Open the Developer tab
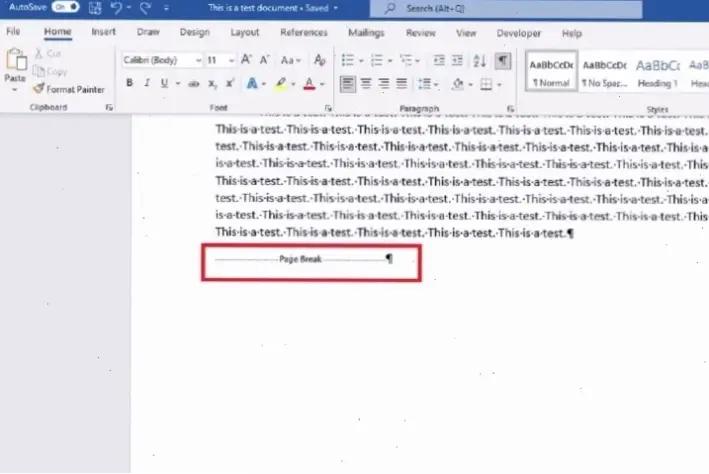This screenshot has height=474, width=709. click(518, 33)
